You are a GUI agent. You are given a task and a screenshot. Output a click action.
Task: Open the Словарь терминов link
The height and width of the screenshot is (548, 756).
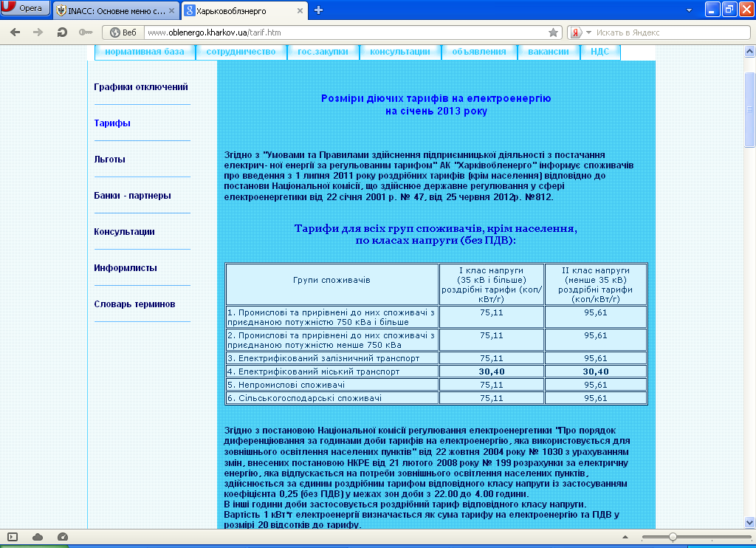click(134, 304)
